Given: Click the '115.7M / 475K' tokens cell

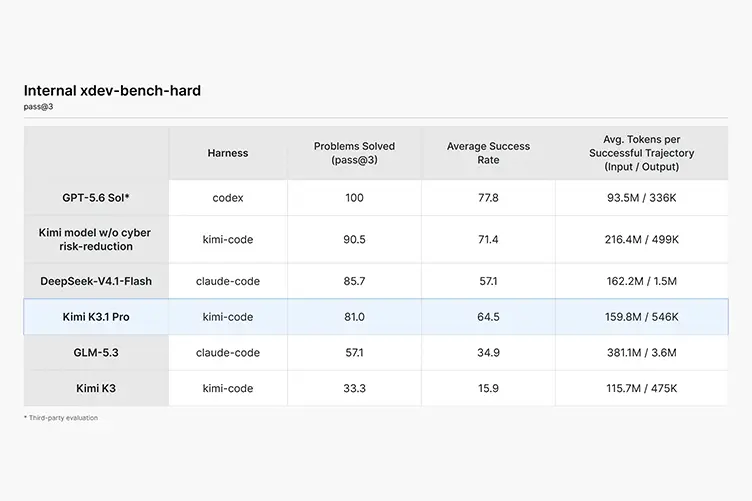Looking at the screenshot, I should 642,388.
